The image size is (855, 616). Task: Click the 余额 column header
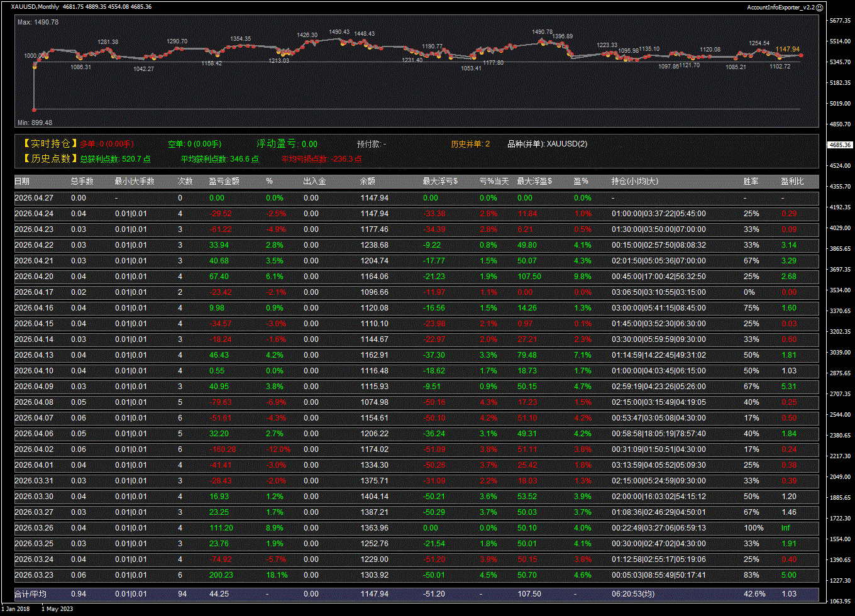coord(367,182)
